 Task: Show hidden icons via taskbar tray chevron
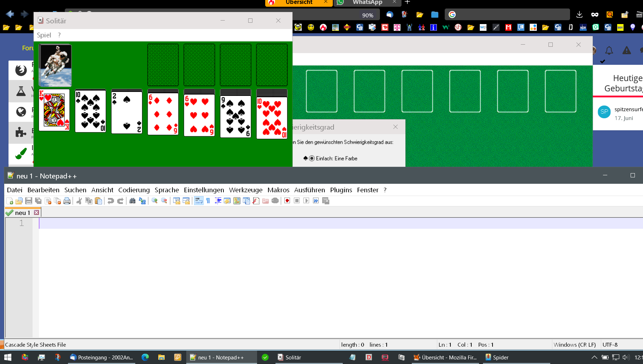pyautogui.click(x=594, y=357)
